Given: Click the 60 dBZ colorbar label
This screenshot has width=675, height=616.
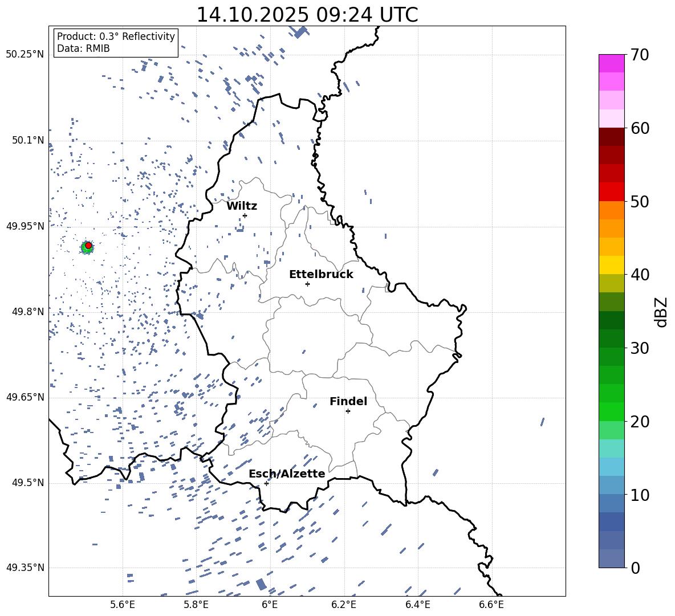Looking at the screenshot, I should click(x=640, y=128).
